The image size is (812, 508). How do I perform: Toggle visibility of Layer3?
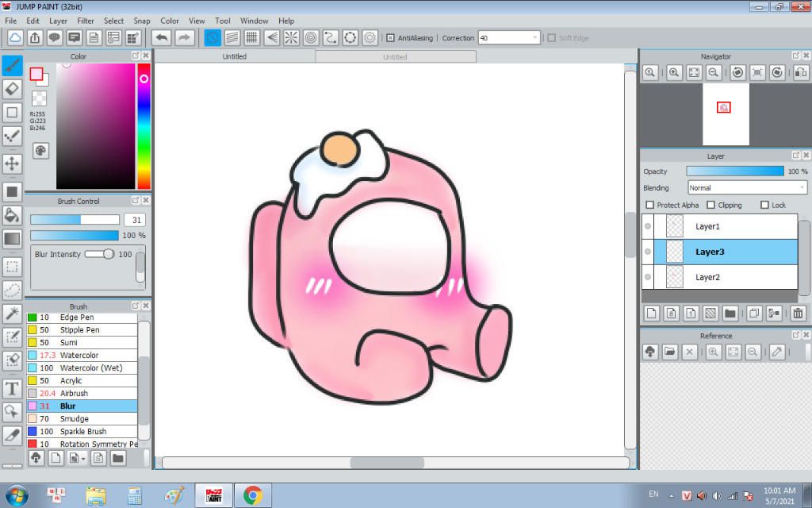tap(648, 252)
